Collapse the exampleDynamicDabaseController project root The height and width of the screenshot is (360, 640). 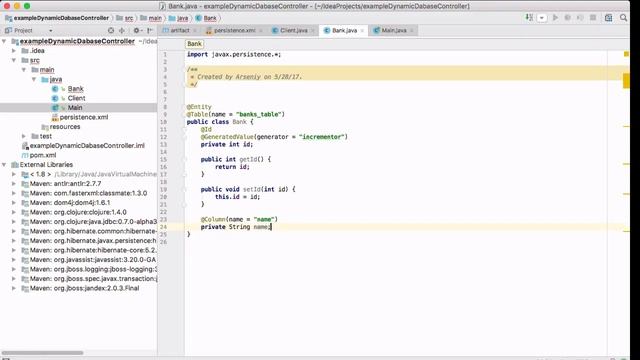click(x=4, y=41)
